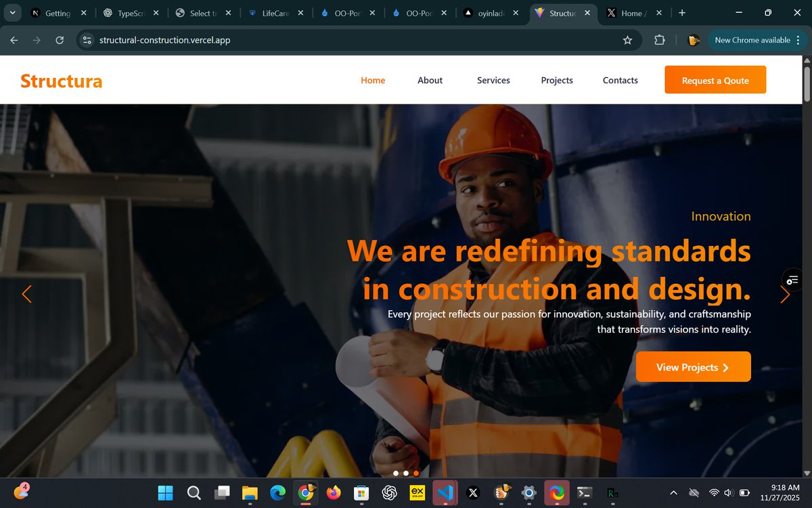The image size is (812, 508).
Task: Close the LifeCare tab
Action: (300, 13)
